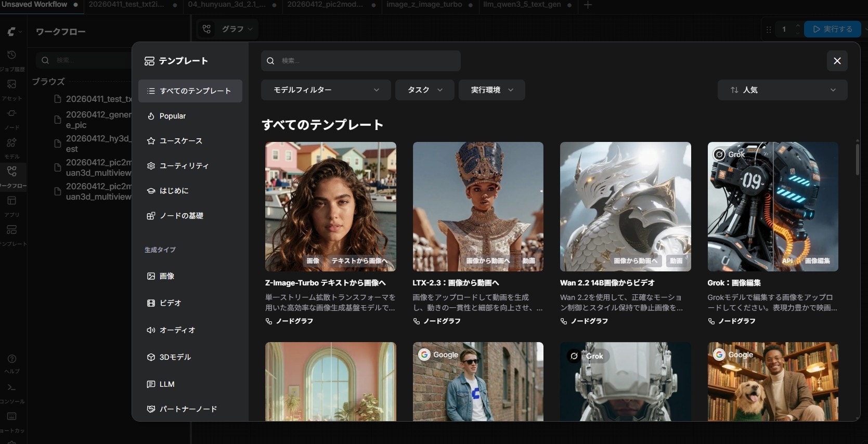Close the template dialog
This screenshot has height=444, width=868.
pos(837,61)
